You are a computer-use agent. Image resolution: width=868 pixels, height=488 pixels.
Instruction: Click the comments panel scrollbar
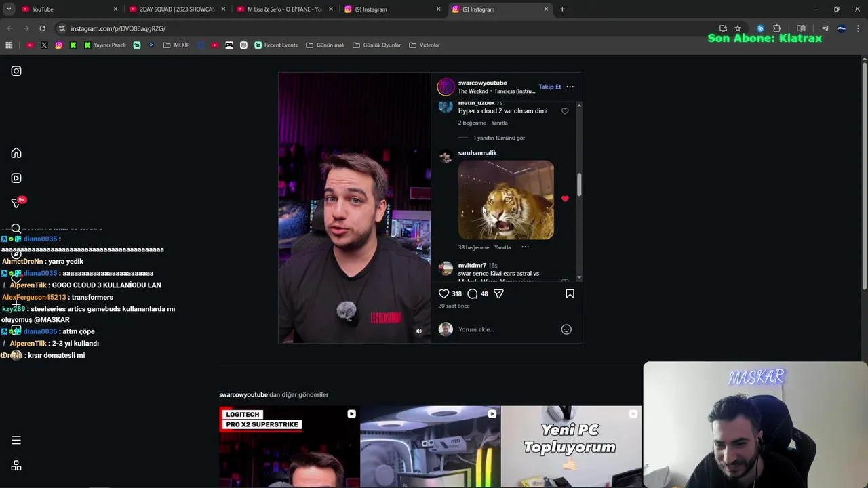click(x=579, y=185)
